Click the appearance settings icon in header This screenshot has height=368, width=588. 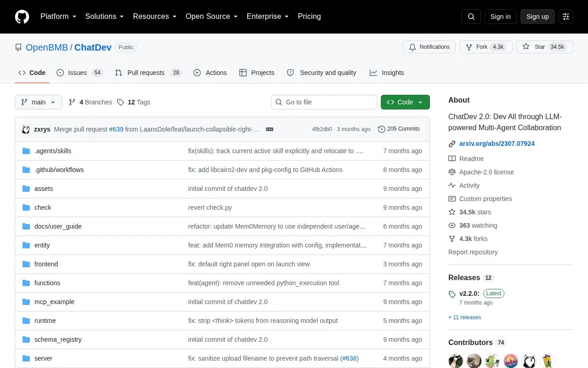click(566, 17)
